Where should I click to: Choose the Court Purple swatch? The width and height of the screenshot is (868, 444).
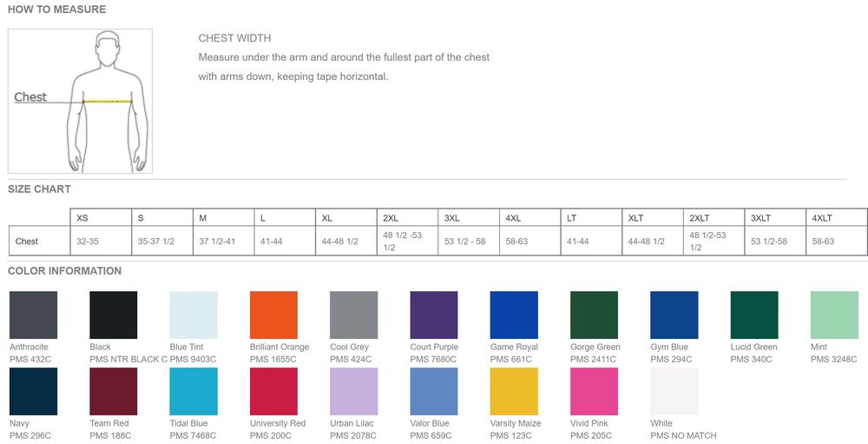pos(434,315)
